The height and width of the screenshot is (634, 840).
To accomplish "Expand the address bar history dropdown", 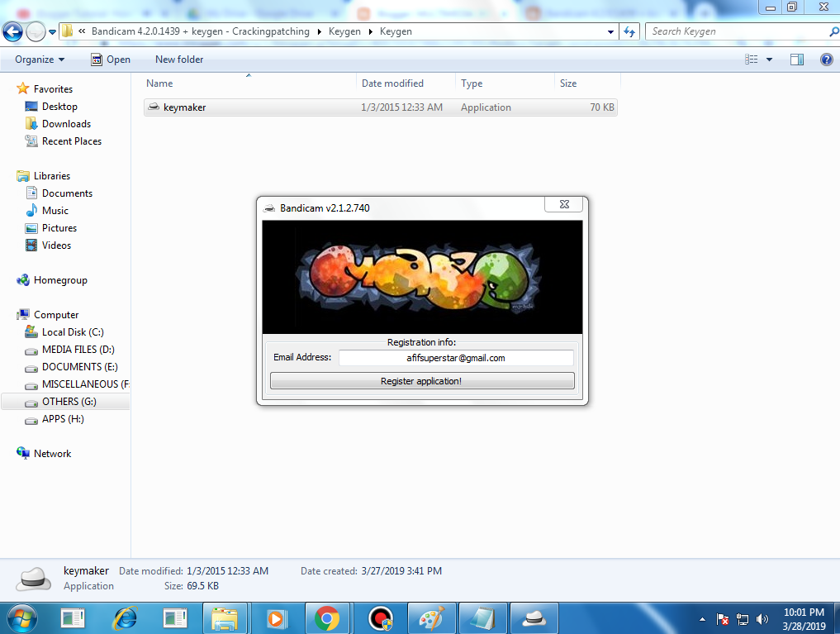I will click(x=610, y=31).
